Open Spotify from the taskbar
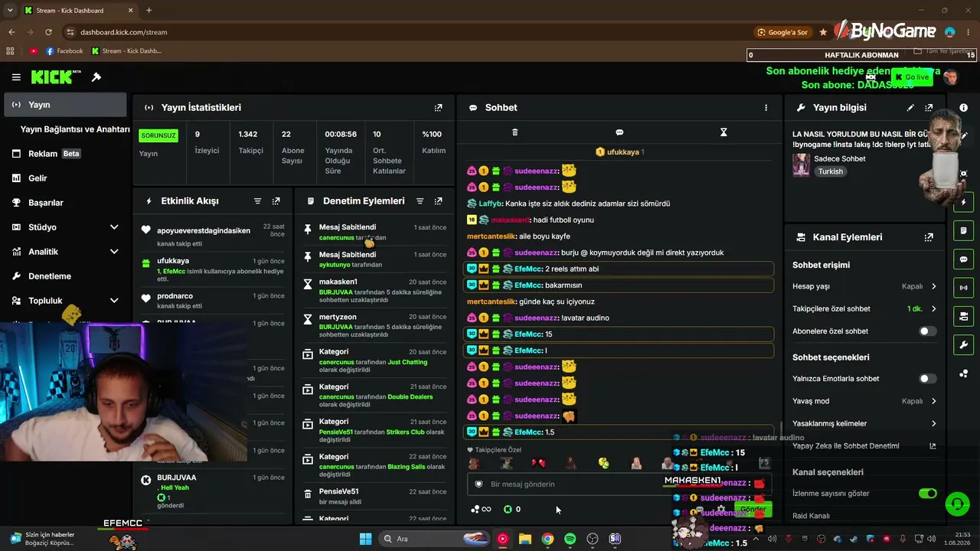 tap(570, 539)
